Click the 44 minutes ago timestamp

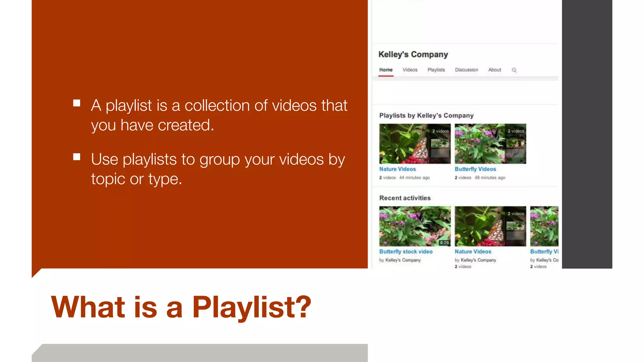414,178
